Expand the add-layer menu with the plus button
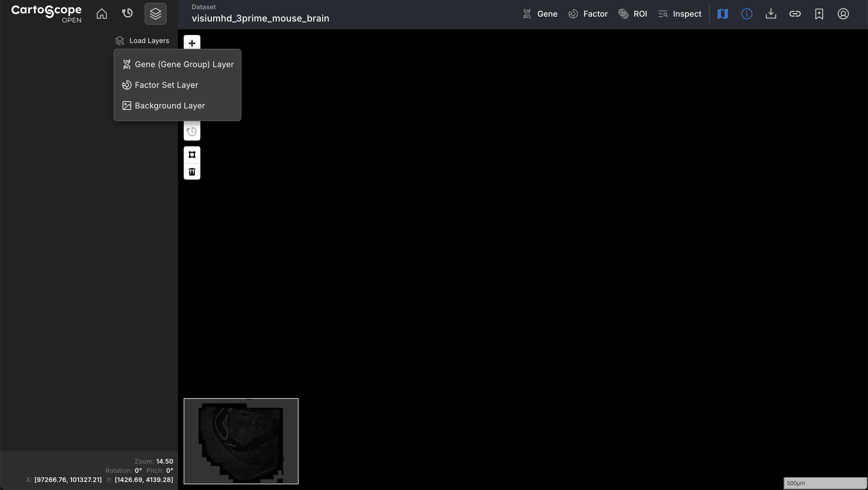This screenshot has width=868, height=490. point(192,43)
